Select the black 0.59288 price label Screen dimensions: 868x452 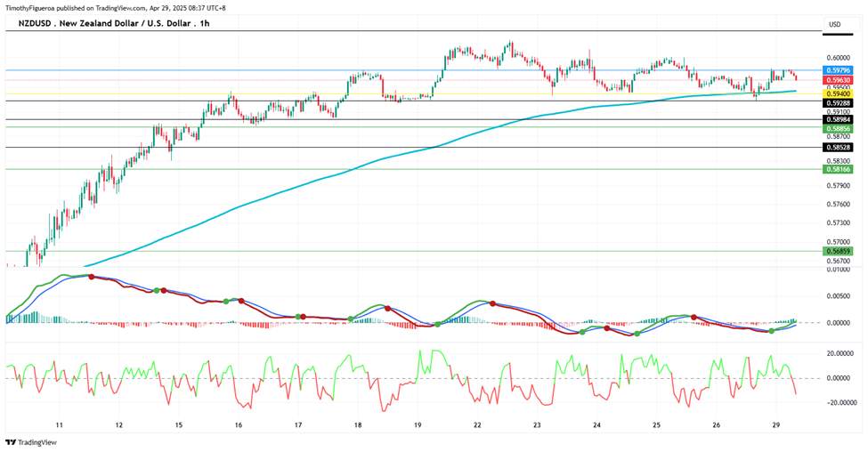coord(838,103)
